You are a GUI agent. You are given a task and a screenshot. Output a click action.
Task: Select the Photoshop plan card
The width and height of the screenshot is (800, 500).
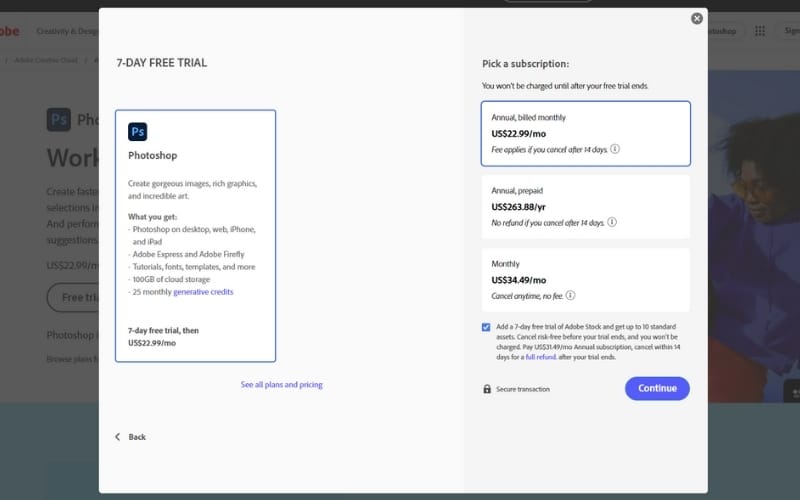coord(195,235)
